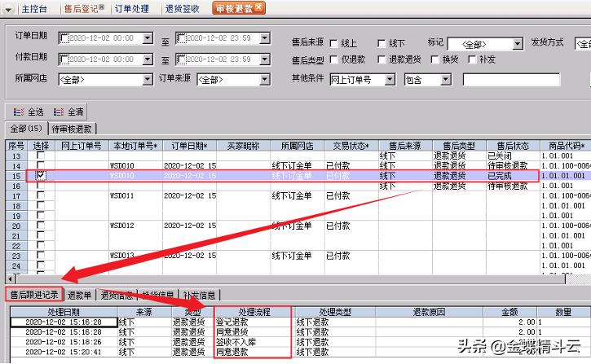Sort grid by the 售后状态 column header
Screen dimensions: 591x364
(512, 145)
